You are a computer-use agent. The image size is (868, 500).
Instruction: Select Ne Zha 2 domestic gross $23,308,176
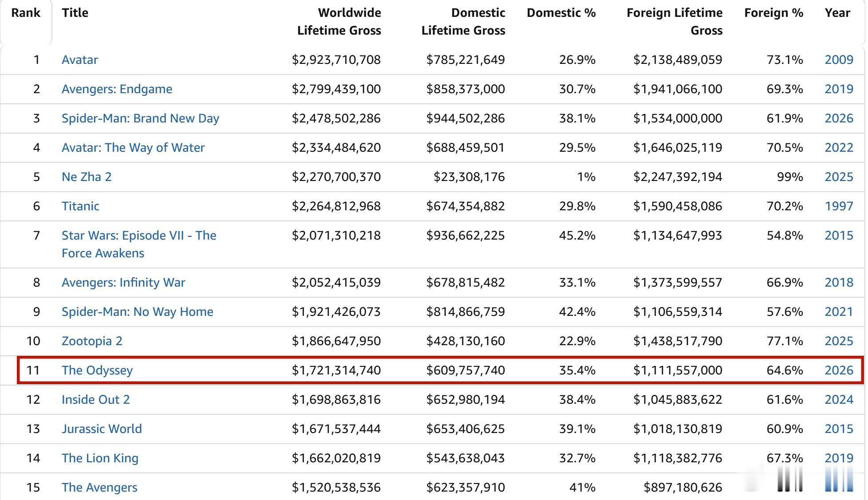click(x=469, y=177)
